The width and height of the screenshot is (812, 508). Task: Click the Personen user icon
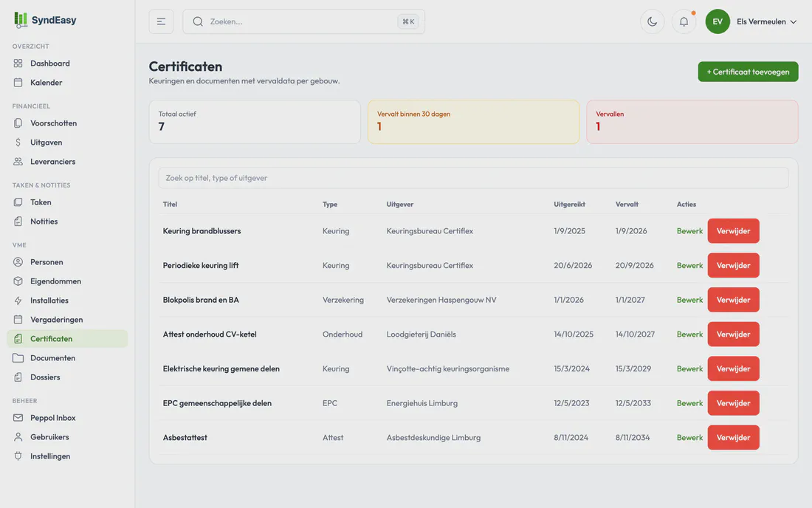(x=18, y=262)
